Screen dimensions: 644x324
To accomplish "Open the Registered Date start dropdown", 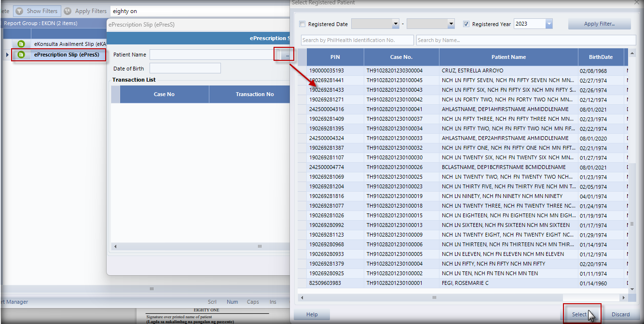I will point(395,24).
